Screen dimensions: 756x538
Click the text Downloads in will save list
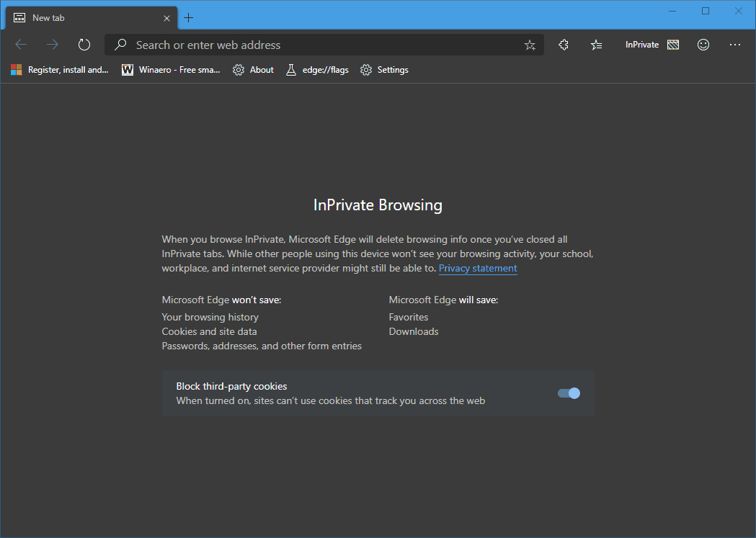(x=414, y=331)
